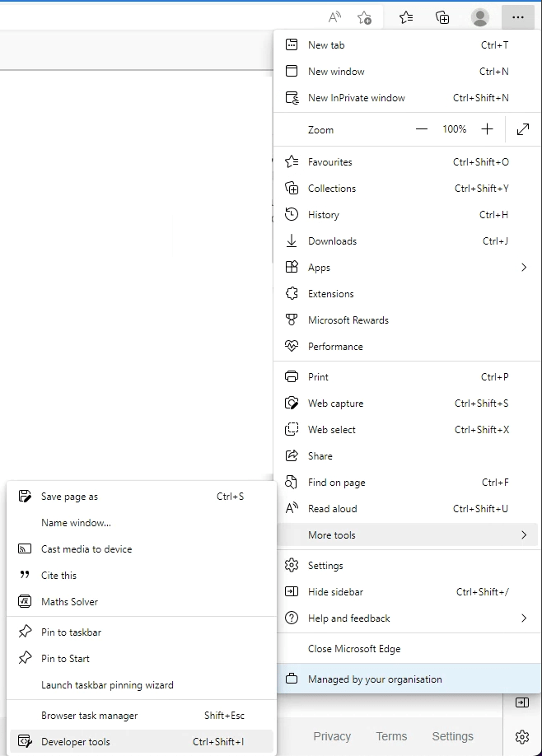Open Microsoft Rewards
542x756 pixels.
point(407,320)
